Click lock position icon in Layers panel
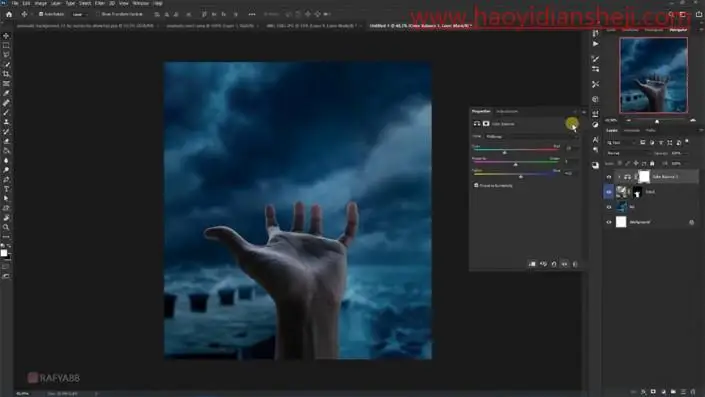Viewport: 705px width, 397px height. pyautogui.click(x=636, y=163)
